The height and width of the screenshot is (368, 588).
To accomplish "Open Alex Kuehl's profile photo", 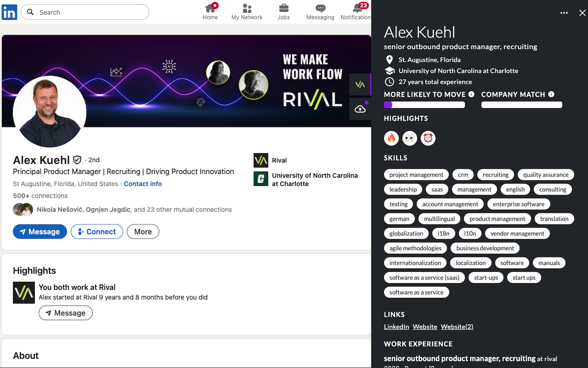I will (50, 112).
